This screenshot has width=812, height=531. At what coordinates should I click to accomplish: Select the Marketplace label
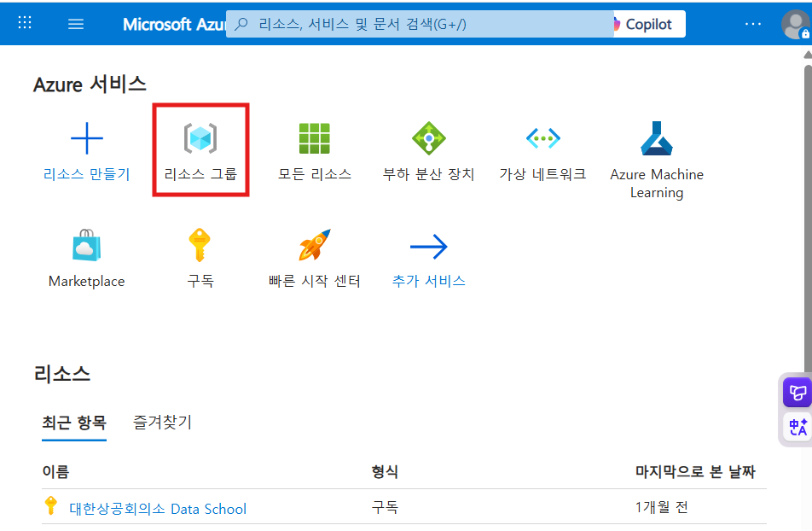86,281
